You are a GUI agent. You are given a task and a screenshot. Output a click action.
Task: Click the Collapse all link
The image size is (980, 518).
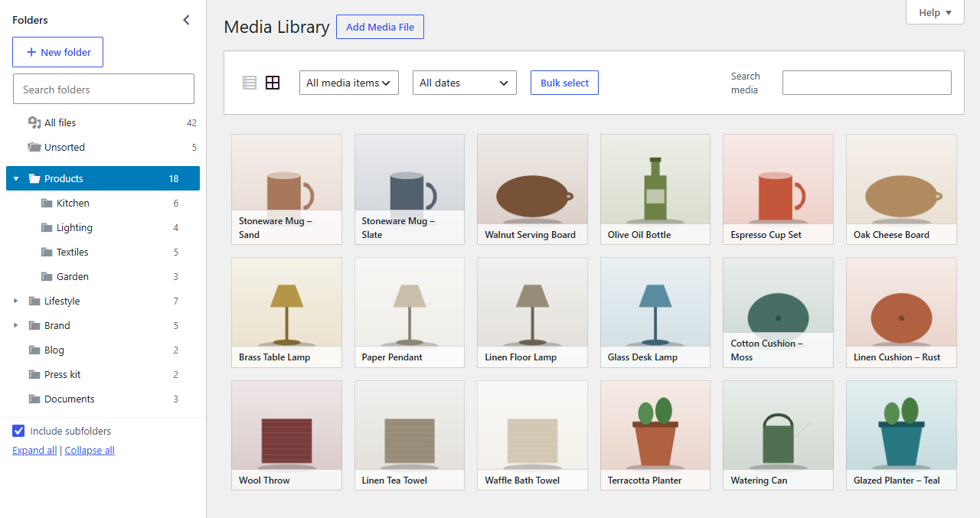90,450
